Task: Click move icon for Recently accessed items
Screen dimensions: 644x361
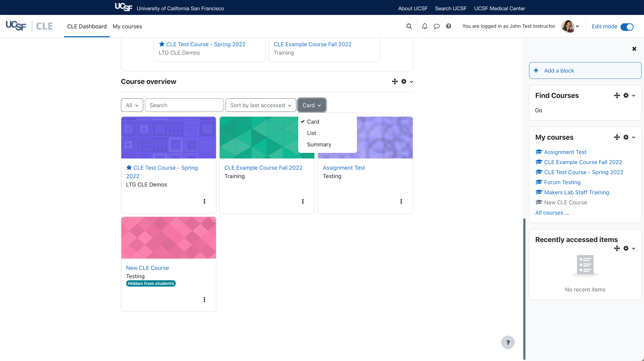Action: click(x=617, y=248)
